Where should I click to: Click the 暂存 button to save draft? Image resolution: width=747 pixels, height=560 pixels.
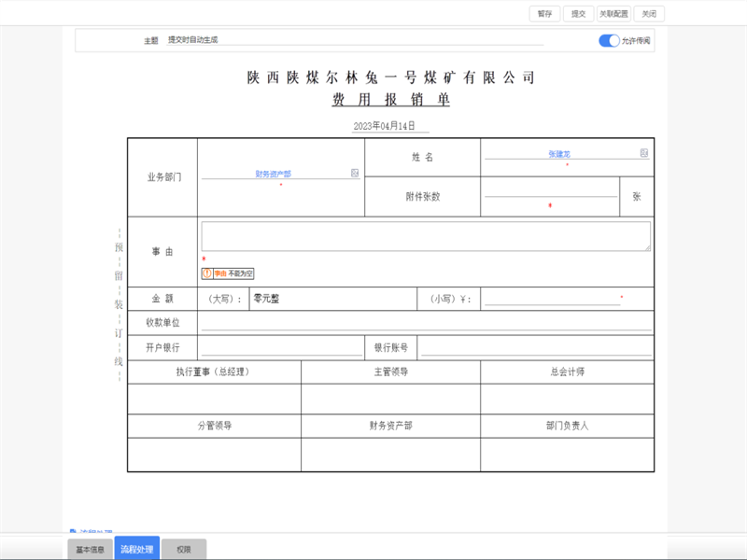(x=543, y=13)
